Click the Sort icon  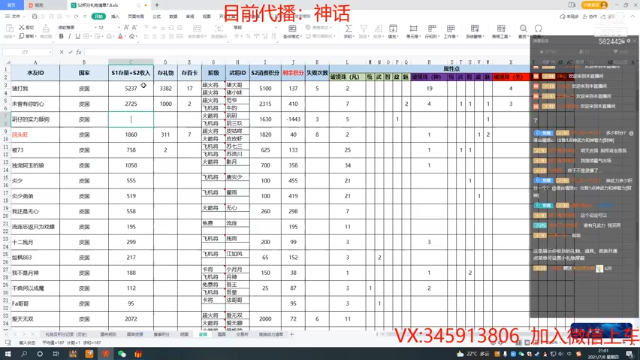[x=378, y=28]
